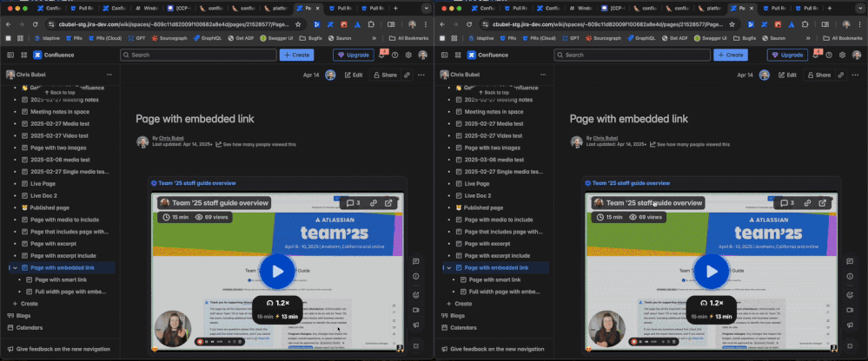The width and height of the screenshot is (868, 361).
Task: Collapse 'Page with embedded link' tree in right window
Action: point(449,267)
